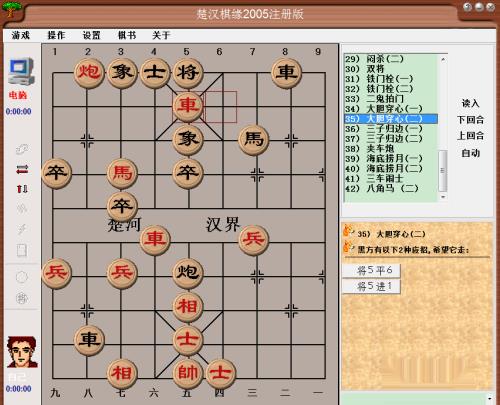Click the 自动 button
This screenshot has height=405, width=500.
pos(470,153)
